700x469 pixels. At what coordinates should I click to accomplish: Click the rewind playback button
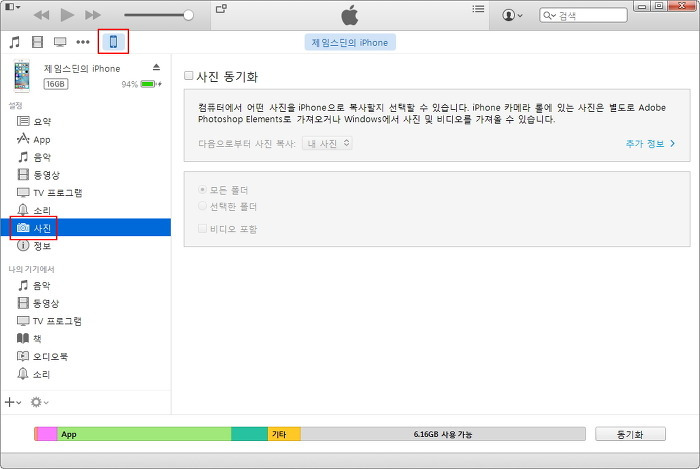pyautogui.click(x=41, y=15)
